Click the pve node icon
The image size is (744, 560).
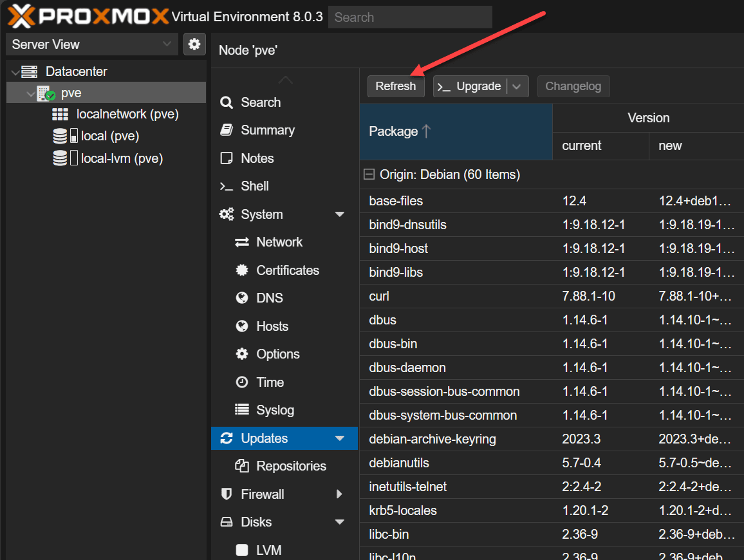tap(46, 93)
